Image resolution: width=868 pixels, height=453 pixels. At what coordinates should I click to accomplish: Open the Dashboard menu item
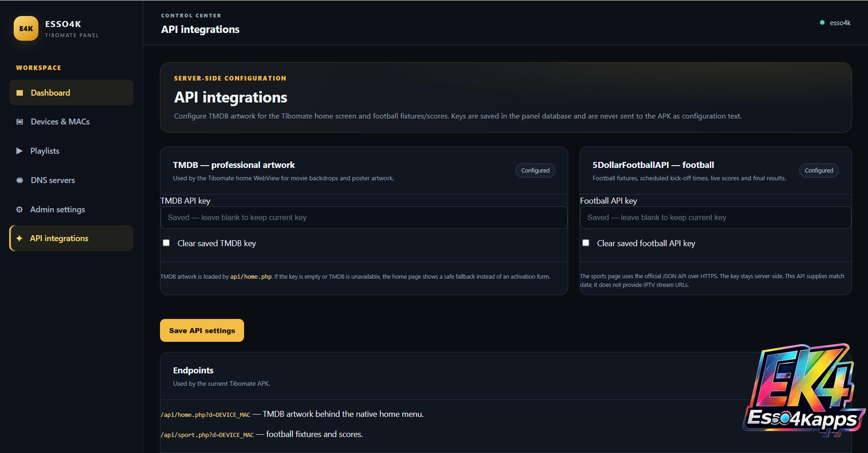[x=71, y=92]
